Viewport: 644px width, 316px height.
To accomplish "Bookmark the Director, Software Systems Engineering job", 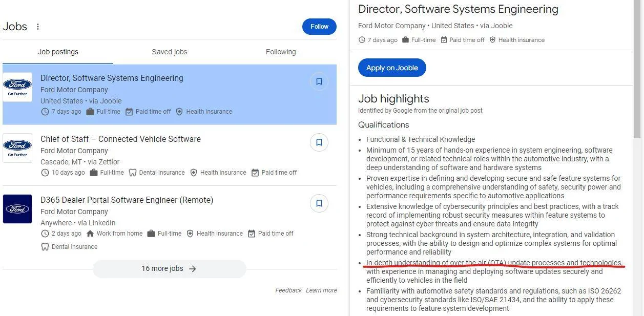I will 319,81.
